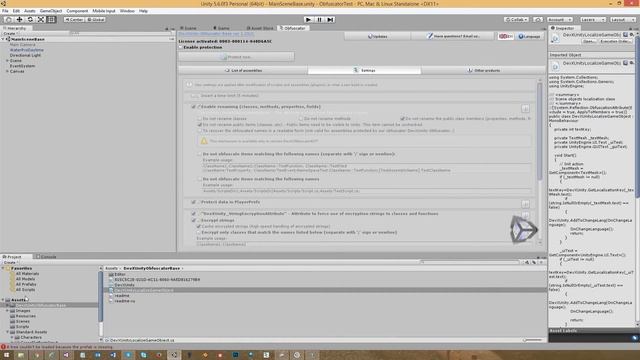Open the List of assemblies tab

point(243,70)
